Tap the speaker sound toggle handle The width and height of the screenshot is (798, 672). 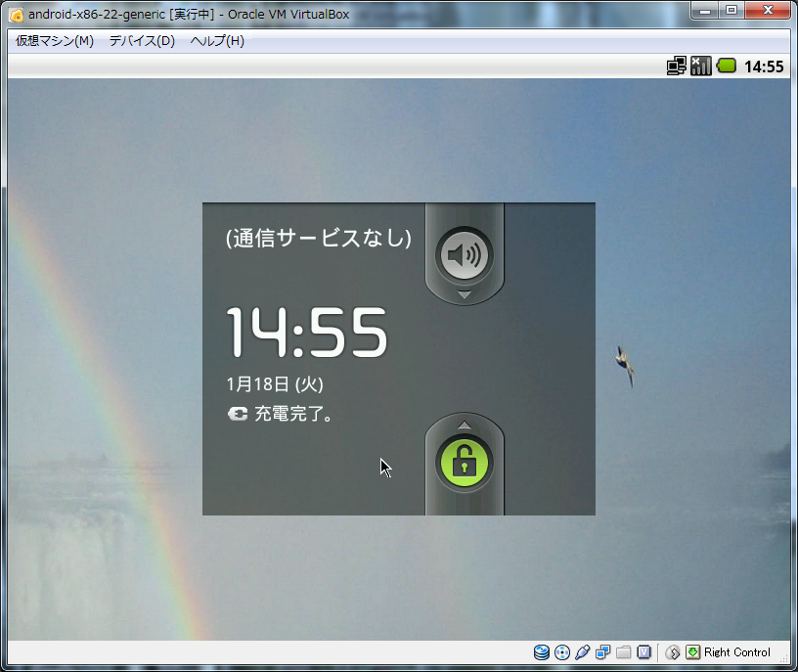tap(465, 254)
